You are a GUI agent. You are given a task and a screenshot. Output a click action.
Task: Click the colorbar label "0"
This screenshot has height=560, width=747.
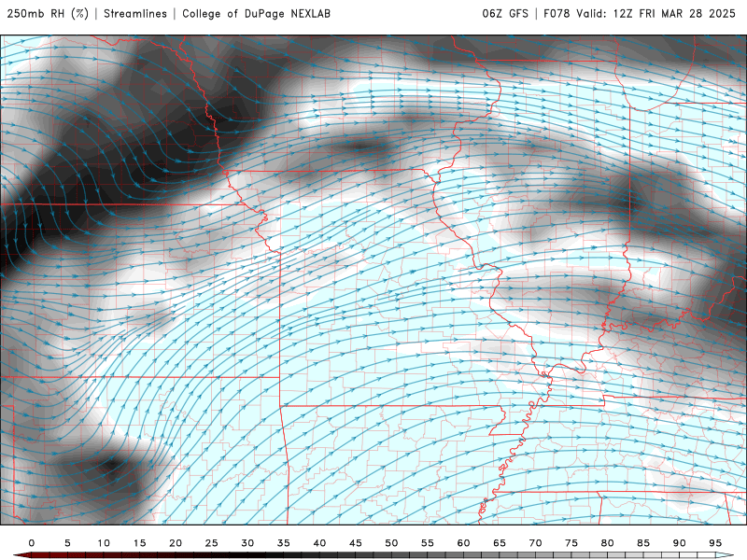click(x=32, y=543)
